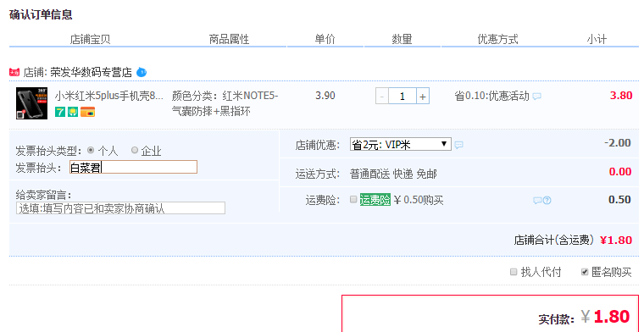Decrease quantity with the minus button
The width and height of the screenshot is (644, 332).
pos(382,96)
